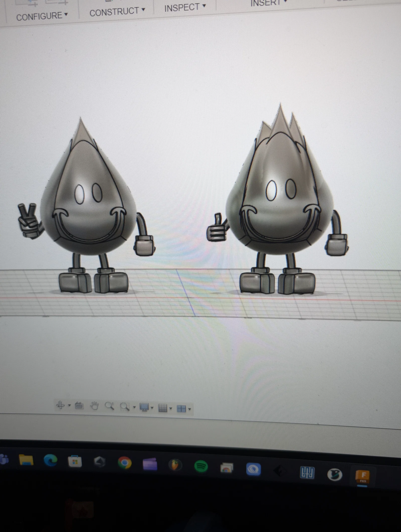Open the blue grid-pattern app in taskbar
The image size is (401, 532).
point(307,472)
